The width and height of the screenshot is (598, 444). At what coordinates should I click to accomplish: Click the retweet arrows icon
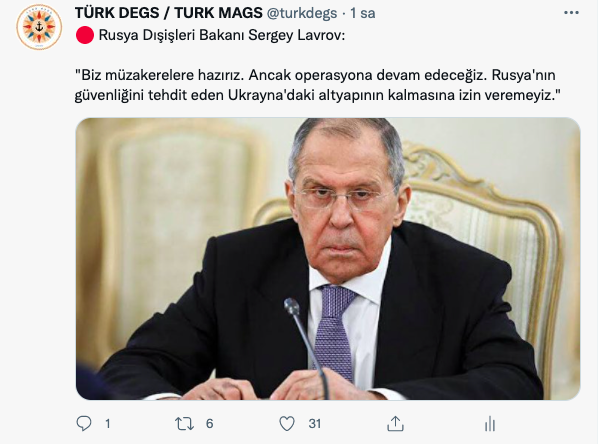coord(185,424)
